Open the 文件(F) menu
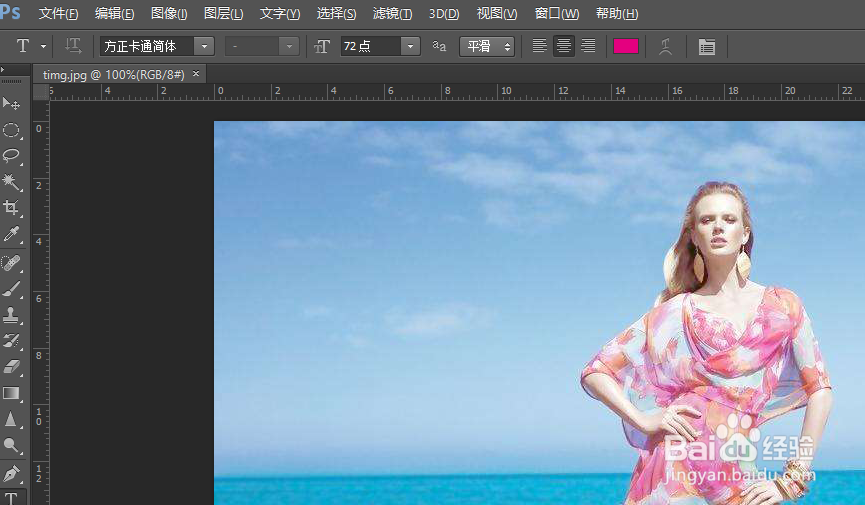This screenshot has width=865, height=505. [x=58, y=13]
